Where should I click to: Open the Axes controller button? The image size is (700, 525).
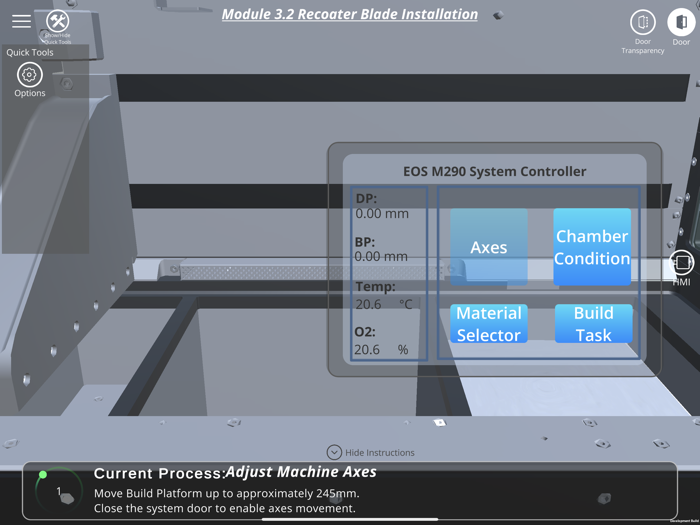489,247
